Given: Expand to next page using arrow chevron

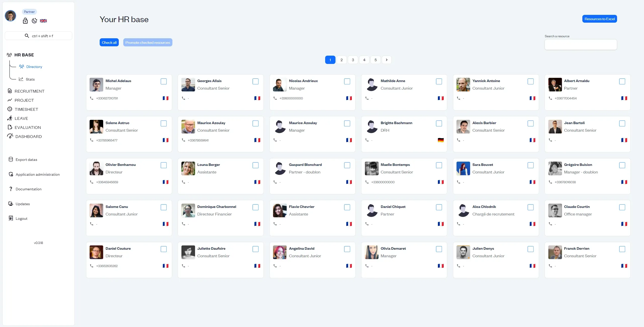Looking at the screenshot, I should pyautogui.click(x=386, y=60).
